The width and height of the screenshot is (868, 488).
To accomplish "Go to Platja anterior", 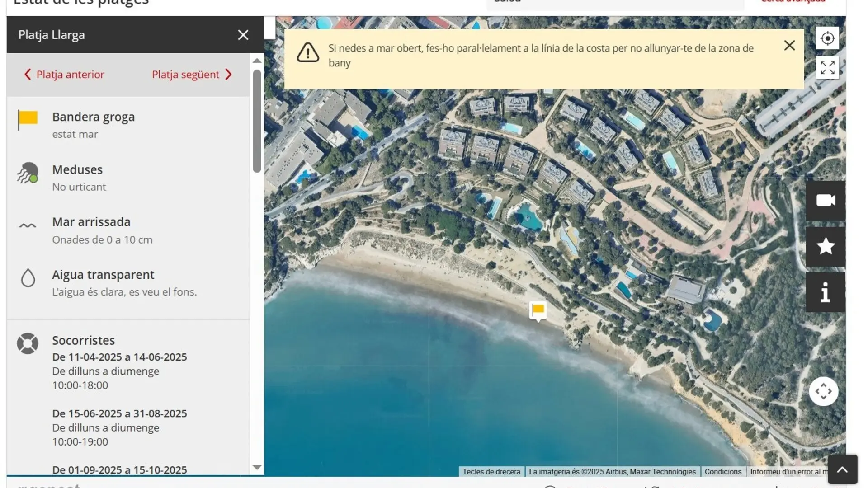I will [64, 75].
